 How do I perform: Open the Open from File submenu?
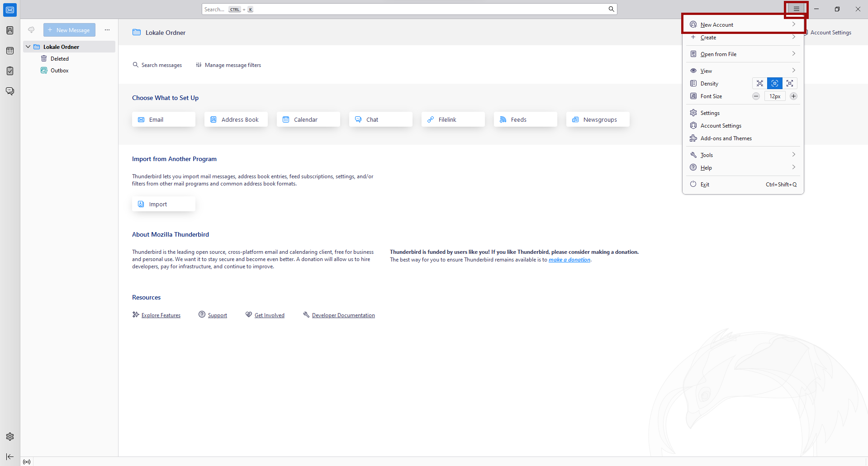(743, 54)
